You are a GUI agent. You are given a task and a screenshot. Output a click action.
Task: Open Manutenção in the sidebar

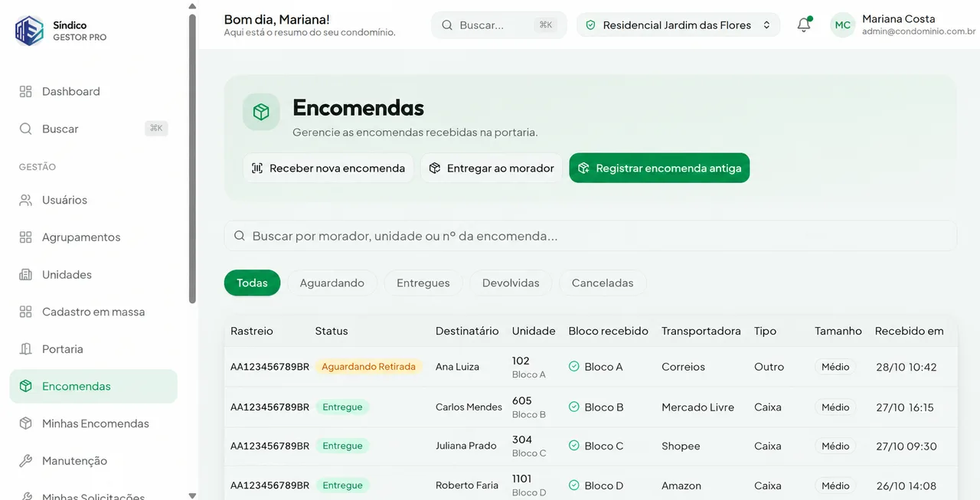[93, 461]
